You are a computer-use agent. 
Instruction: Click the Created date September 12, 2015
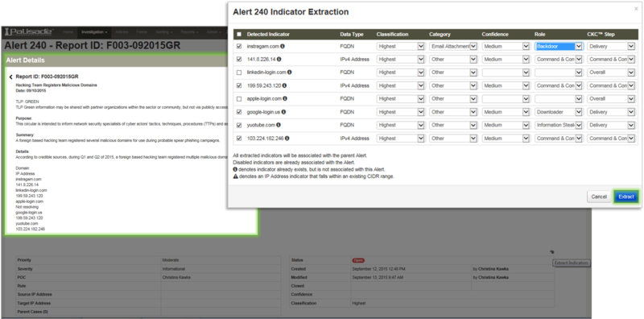tap(378, 269)
